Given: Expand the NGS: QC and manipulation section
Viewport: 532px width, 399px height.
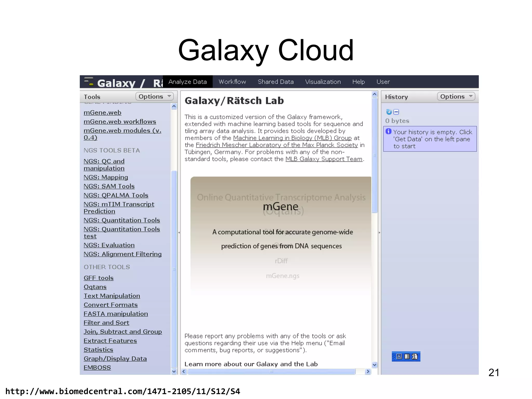Looking at the screenshot, I should pos(104,165).
